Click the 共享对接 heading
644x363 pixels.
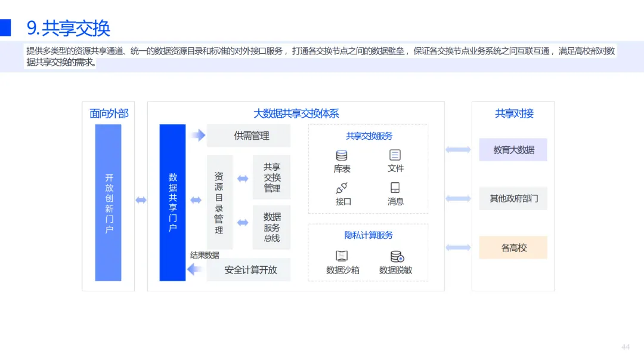click(514, 113)
